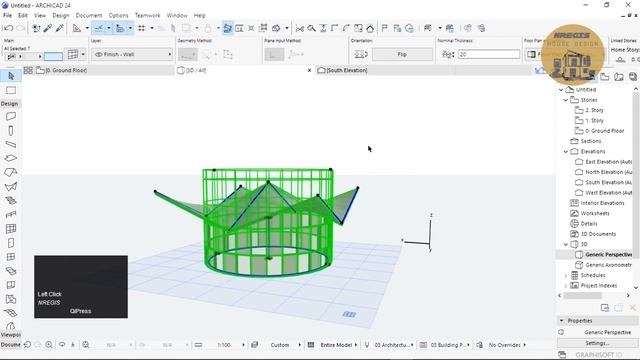
Task: Click the Orbit icon in bottom bar
Action: tap(62, 345)
